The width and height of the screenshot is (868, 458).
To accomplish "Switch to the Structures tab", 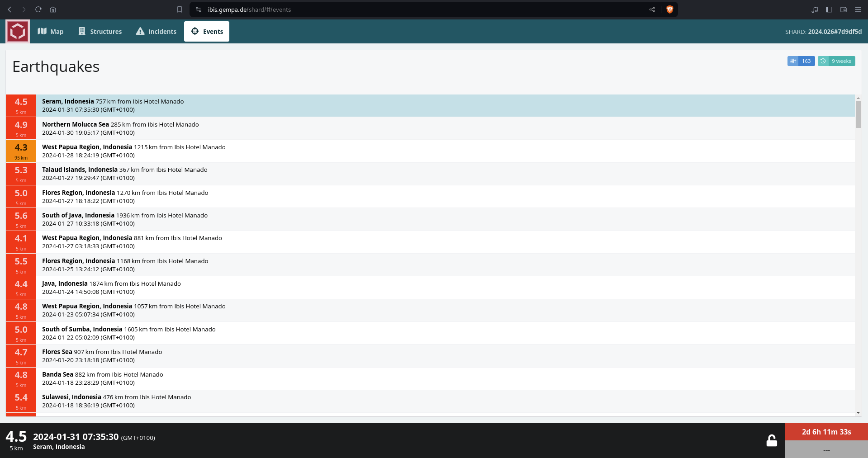I will tap(100, 31).
